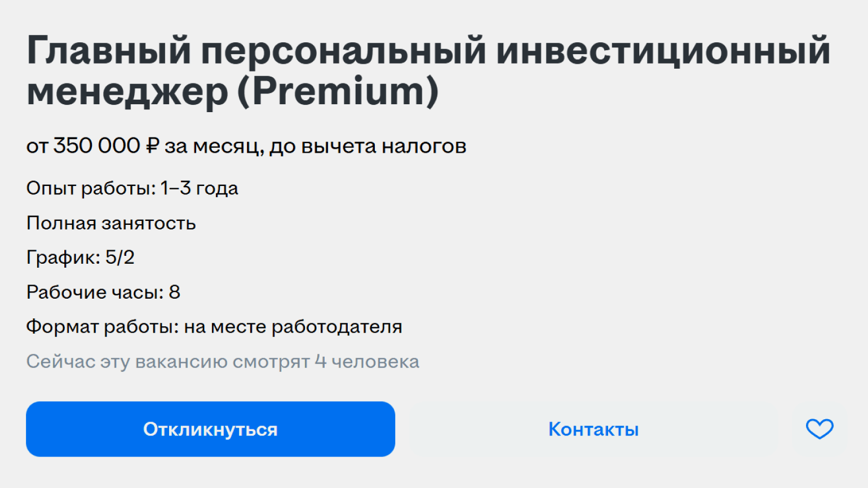Click the viewer count 4 человека

[x=367, y=362]
